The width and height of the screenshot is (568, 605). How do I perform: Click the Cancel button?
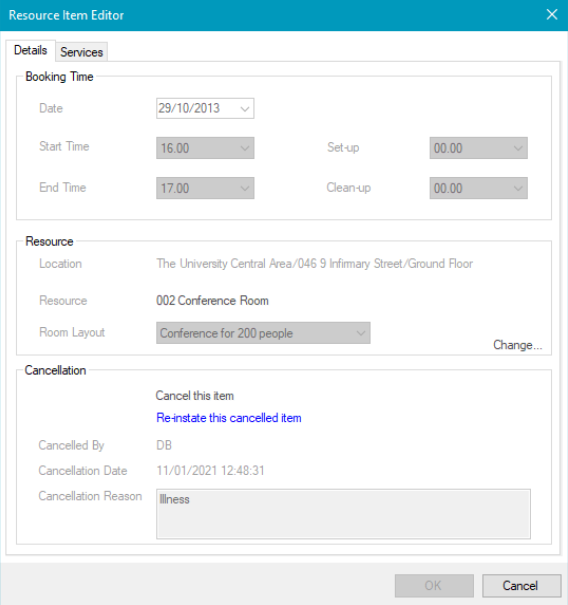522,585
